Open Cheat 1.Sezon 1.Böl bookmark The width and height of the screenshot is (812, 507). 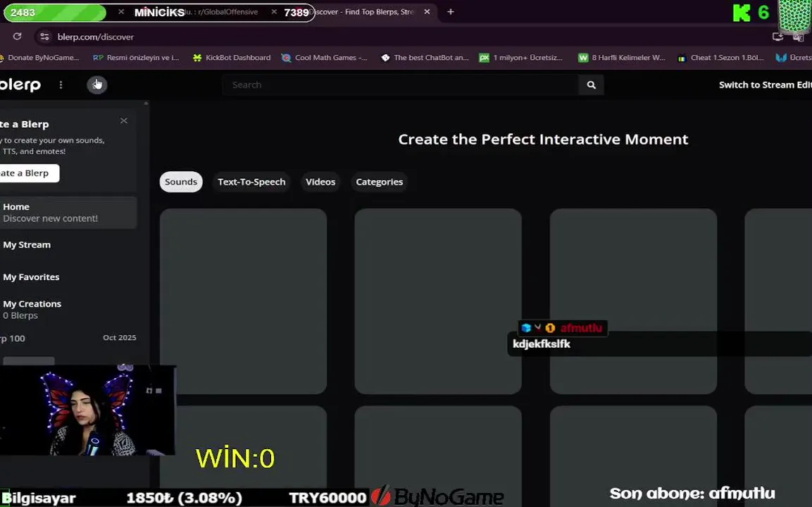(721, 58)
